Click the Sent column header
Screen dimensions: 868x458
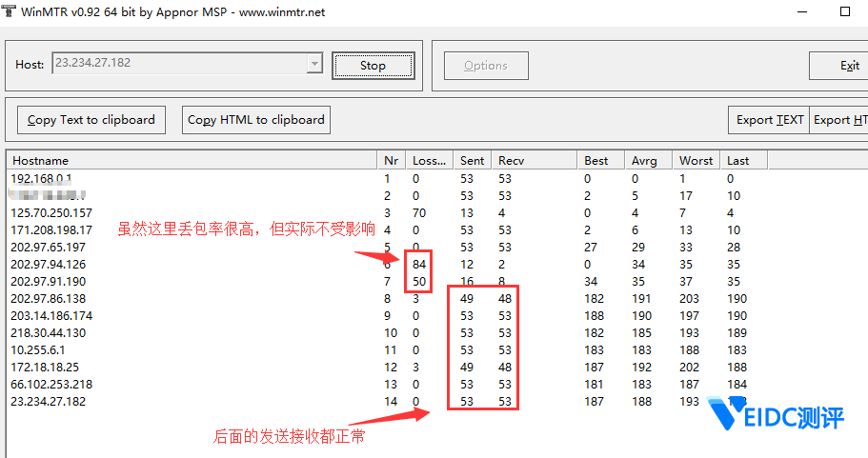click(473, 161)
